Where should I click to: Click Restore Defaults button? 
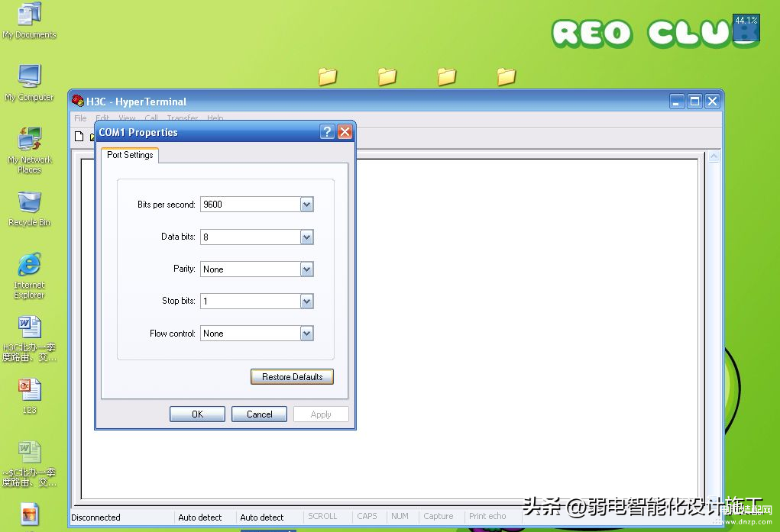pyautogui.click(x=292, y=377)
